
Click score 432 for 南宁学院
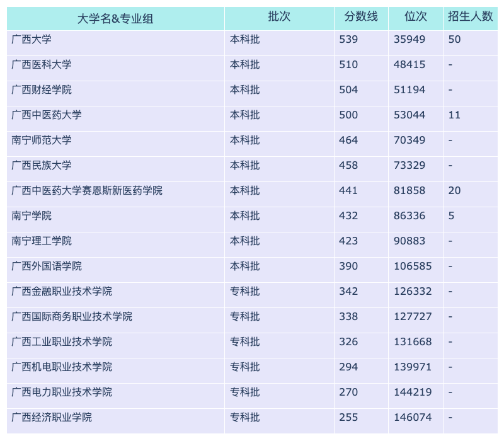[348, 215]
